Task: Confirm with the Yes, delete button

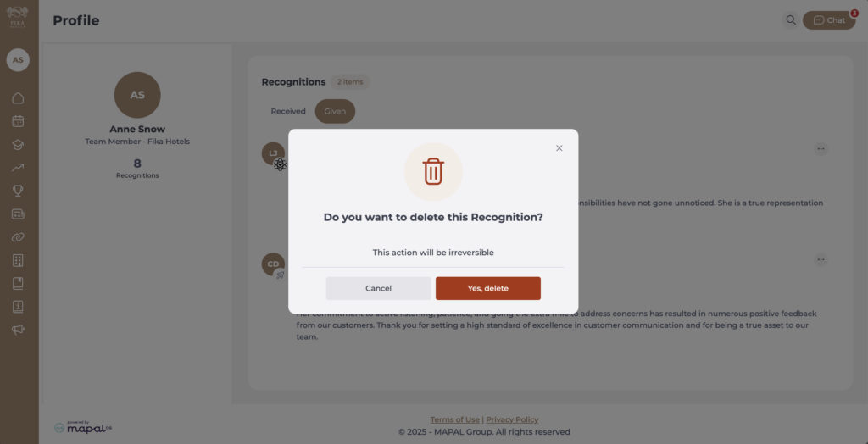Action: [487, 288]
